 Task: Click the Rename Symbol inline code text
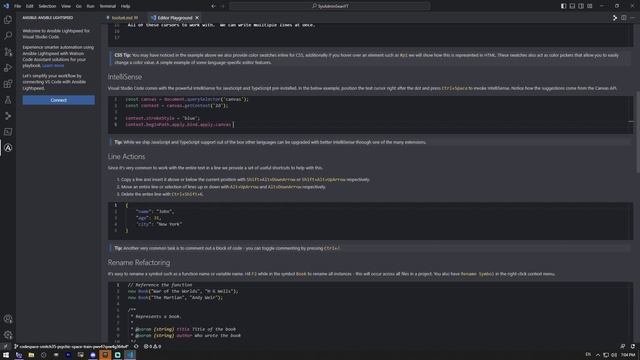click(x=478, y=274)
